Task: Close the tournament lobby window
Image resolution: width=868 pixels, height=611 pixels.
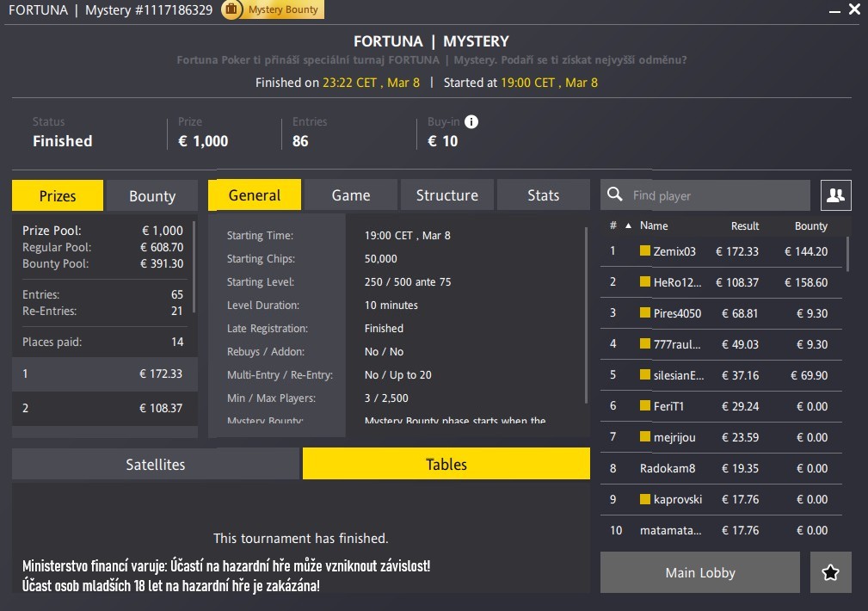Action: [855, 9]
